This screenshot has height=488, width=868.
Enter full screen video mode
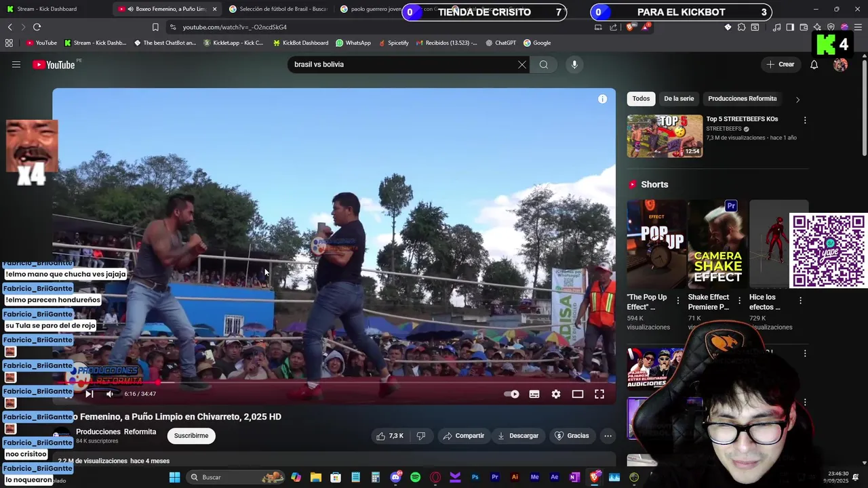[x=599, y=394]
